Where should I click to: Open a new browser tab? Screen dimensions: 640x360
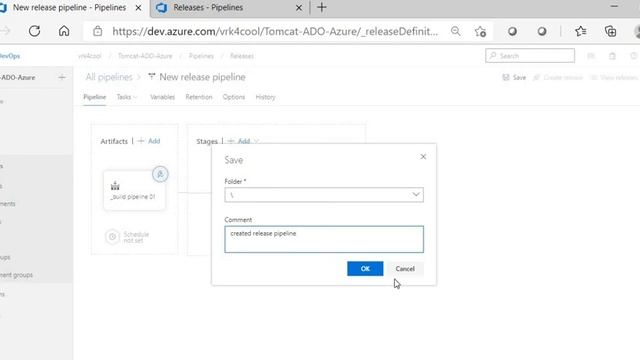pyautogui.click(x=322, y=7)
